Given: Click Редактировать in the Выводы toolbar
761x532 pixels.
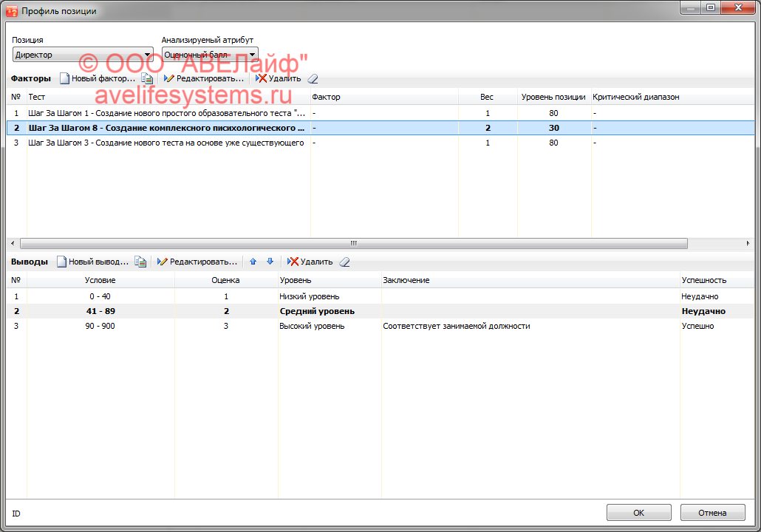Looking at the screenshot, I should (x=197, y=262).
